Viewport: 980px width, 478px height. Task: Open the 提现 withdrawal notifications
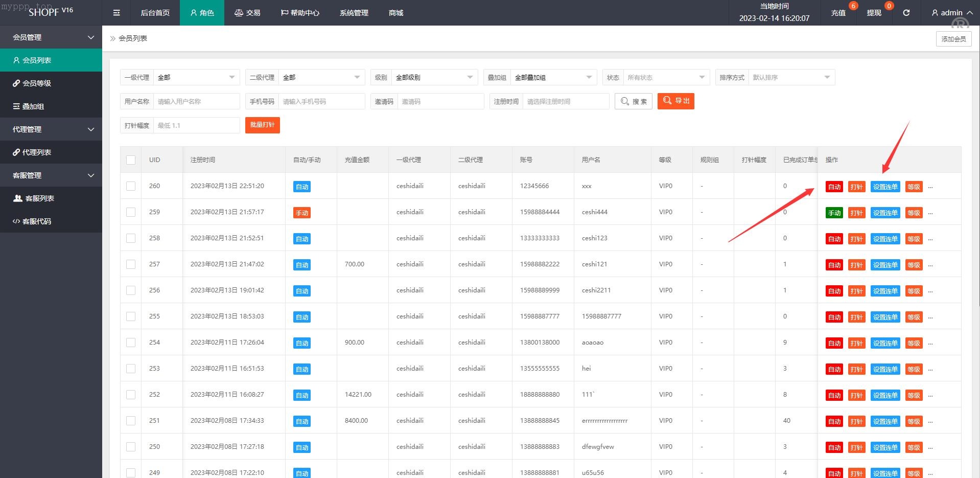point(874,13)
